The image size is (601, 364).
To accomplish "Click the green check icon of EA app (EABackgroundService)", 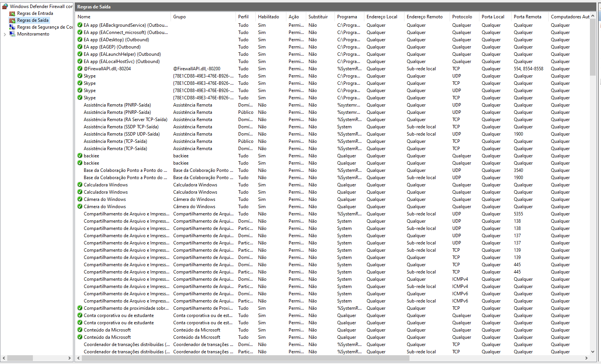I will pos(80,25).
